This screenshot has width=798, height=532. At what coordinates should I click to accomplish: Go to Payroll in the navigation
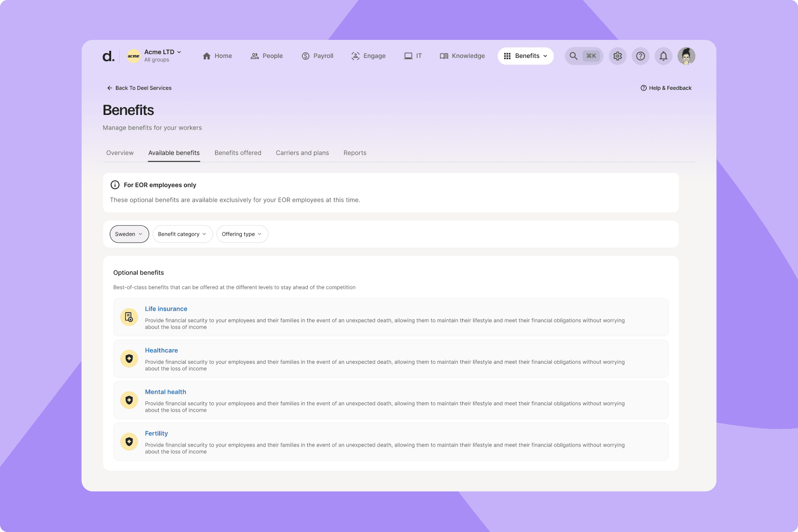coord(318,56)
